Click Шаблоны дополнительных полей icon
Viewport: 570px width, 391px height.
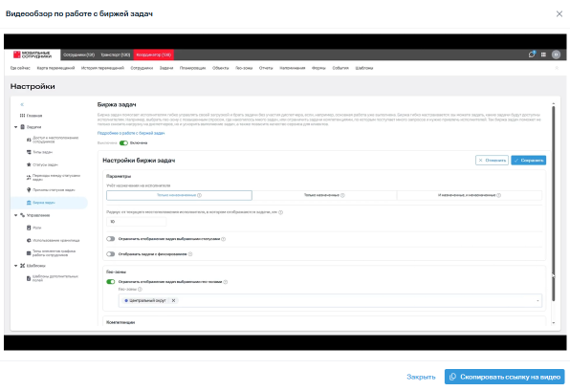click(x=29, y=278)
